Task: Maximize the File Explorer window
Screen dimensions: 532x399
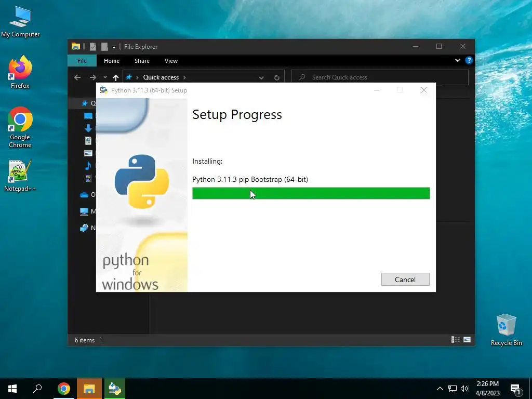Action: (439, 46)
